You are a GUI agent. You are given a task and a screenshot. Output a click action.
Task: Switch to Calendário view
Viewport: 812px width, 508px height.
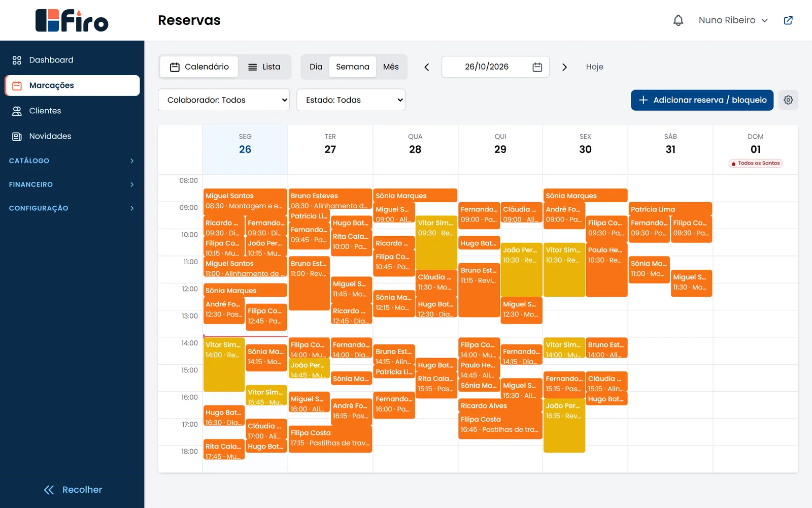199,67
